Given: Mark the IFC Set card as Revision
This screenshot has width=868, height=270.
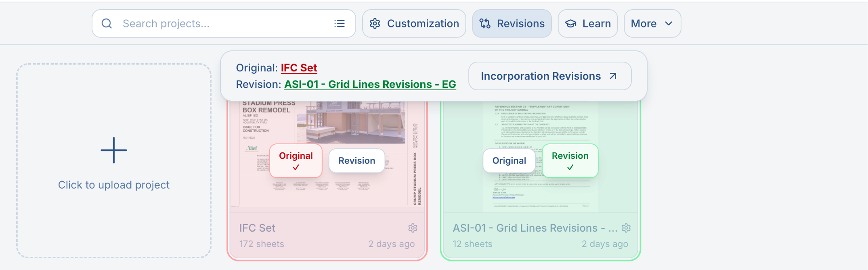Looking at the screenshot, I should (x=357, y=161).
